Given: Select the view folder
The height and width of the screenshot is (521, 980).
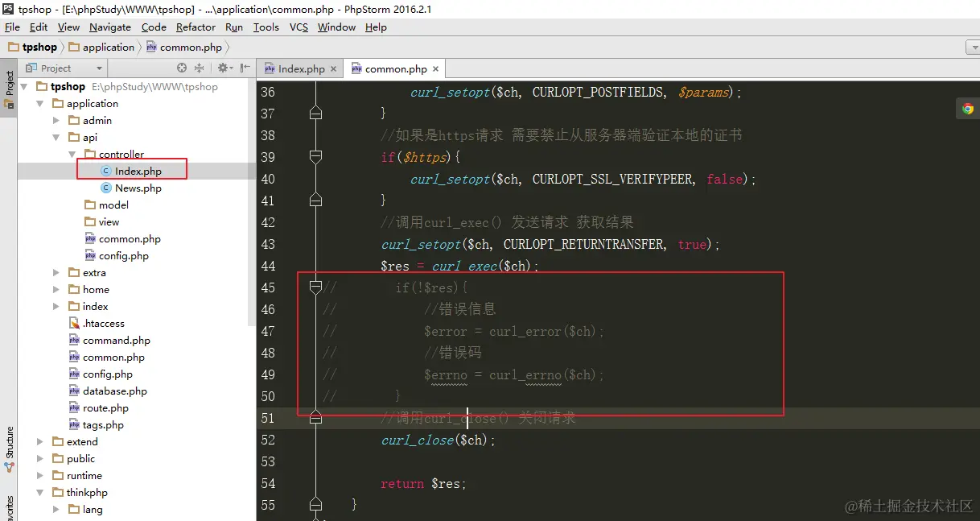Looking at the screenshot, I should [x=102, y=222].
